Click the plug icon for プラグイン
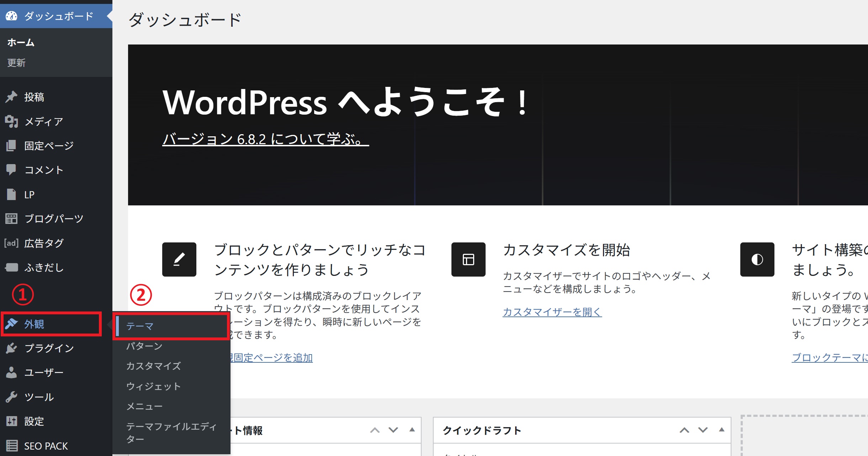Viewport: 868px width, 456px height. pos(11,348)
